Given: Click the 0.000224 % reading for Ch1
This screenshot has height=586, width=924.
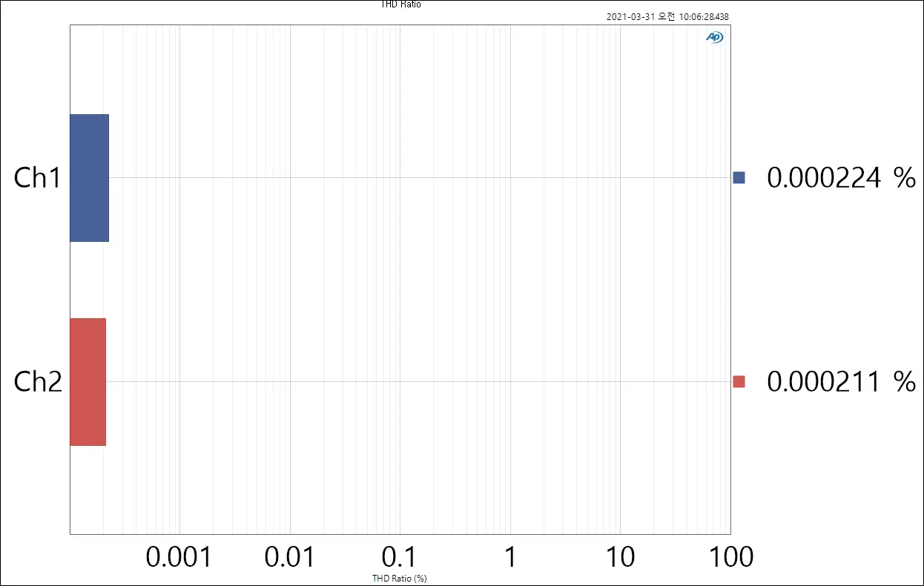Looking at the screenshot, I should (x=825, y=178).
